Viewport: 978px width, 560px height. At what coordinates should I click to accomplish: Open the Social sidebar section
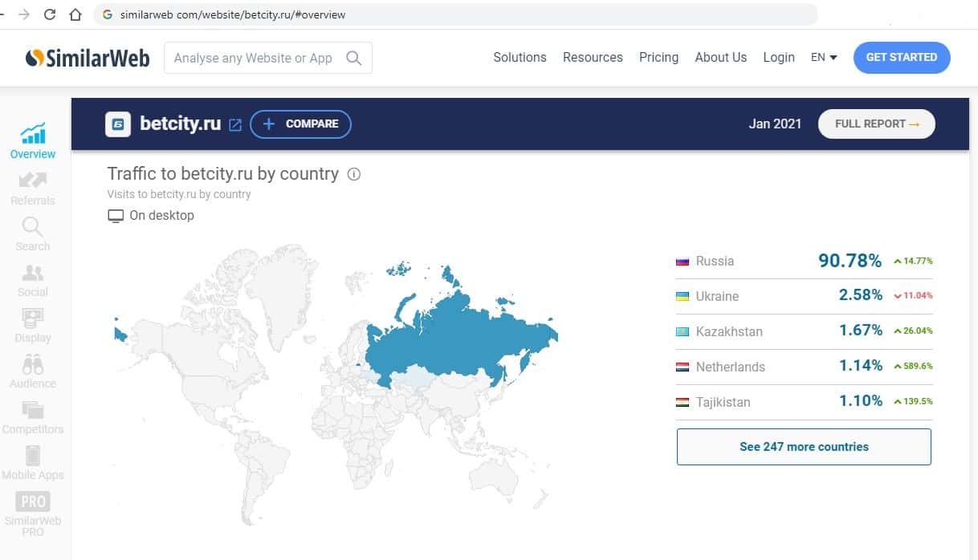tap(33, 274)
